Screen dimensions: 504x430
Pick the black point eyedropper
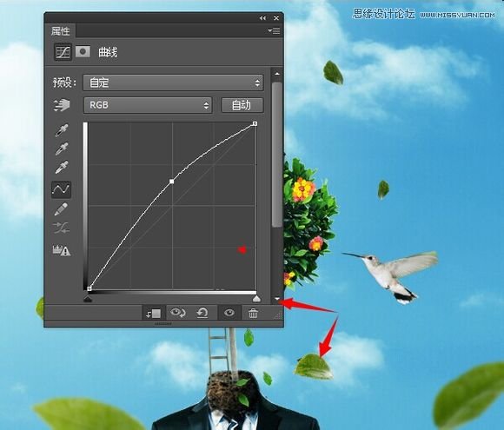click(x=62, y=130)
